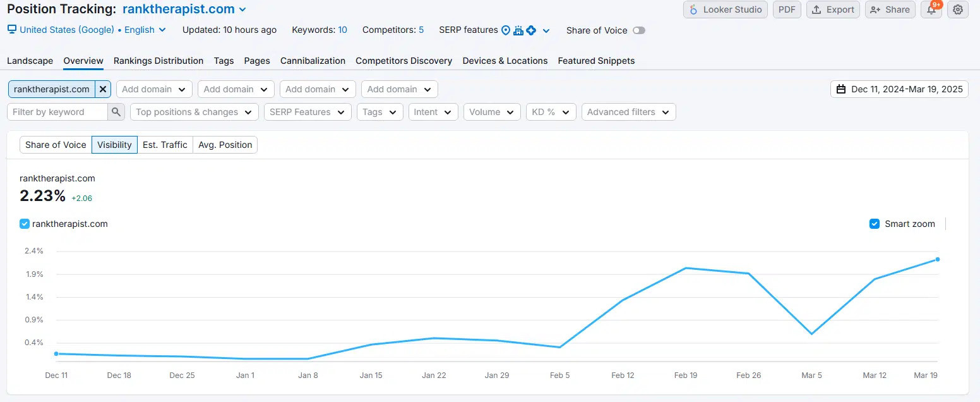The image size is (980, 402).
Task: Open Rankings Distribution tab
Action: (x=158, y=61)
